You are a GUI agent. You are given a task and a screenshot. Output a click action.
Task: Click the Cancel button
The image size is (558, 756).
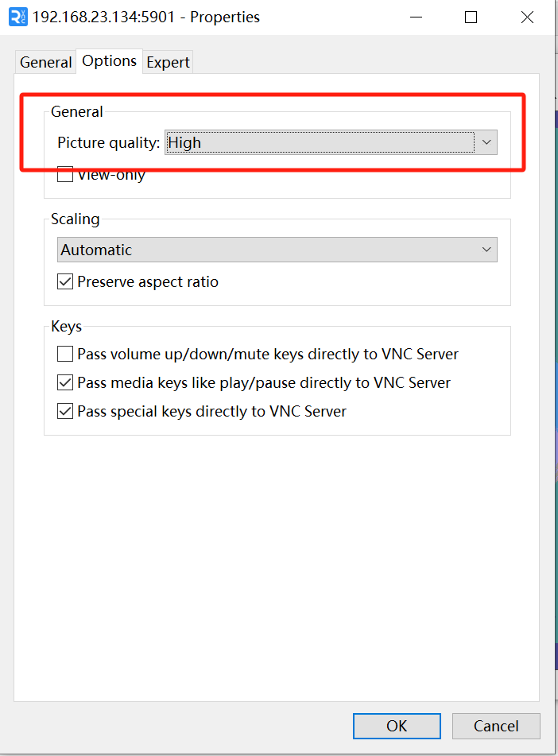[x=496, y=726]
